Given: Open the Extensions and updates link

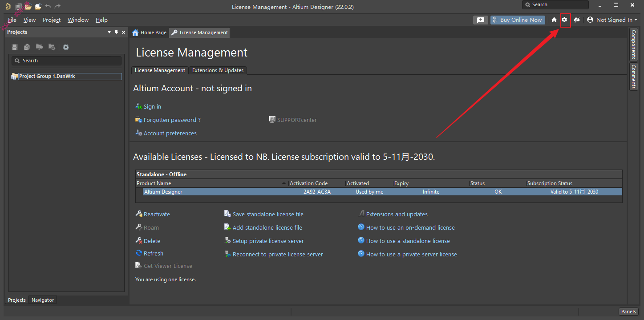Looking at the screenshot, I should 397,214.
